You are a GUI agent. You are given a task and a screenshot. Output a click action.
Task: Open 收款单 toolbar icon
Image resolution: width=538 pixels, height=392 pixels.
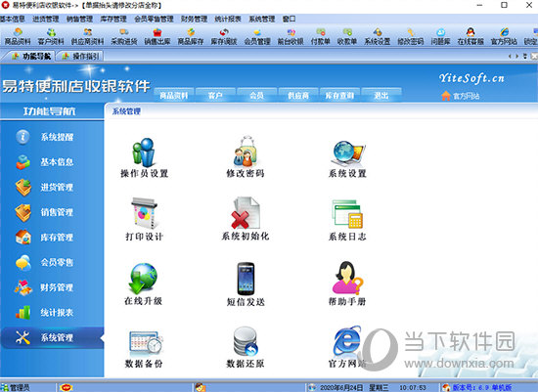point(347,37)
